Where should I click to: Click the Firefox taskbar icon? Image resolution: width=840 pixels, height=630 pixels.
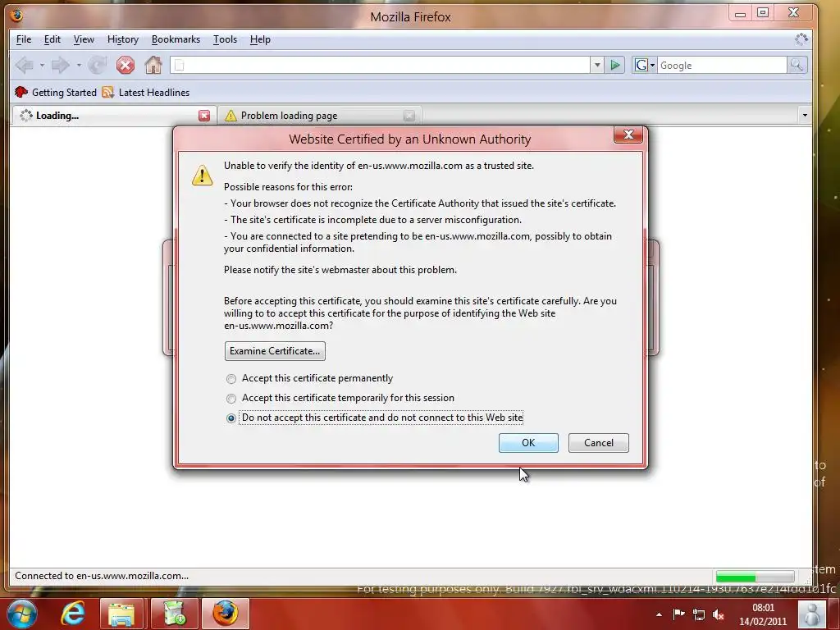coord(226,614)
